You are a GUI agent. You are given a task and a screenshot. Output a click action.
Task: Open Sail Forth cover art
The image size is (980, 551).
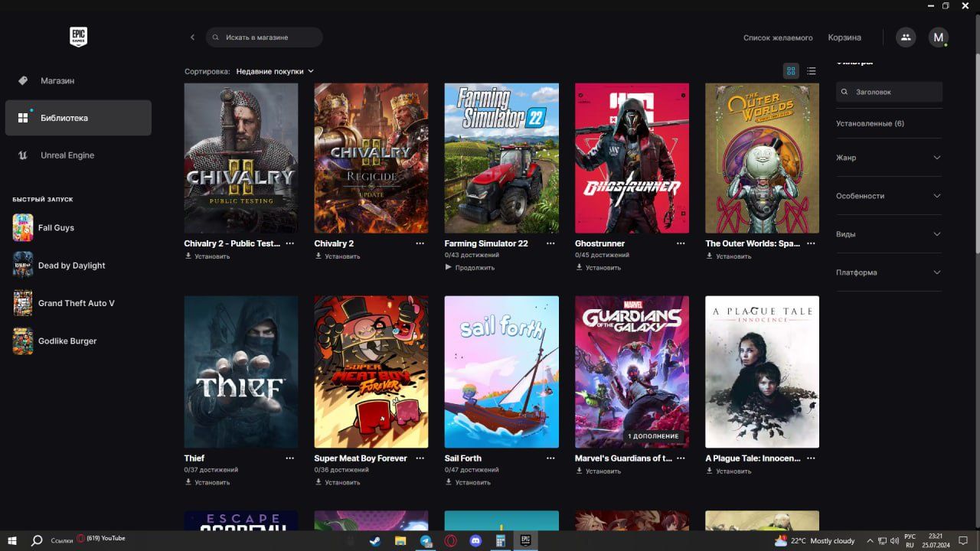(501, 372)
